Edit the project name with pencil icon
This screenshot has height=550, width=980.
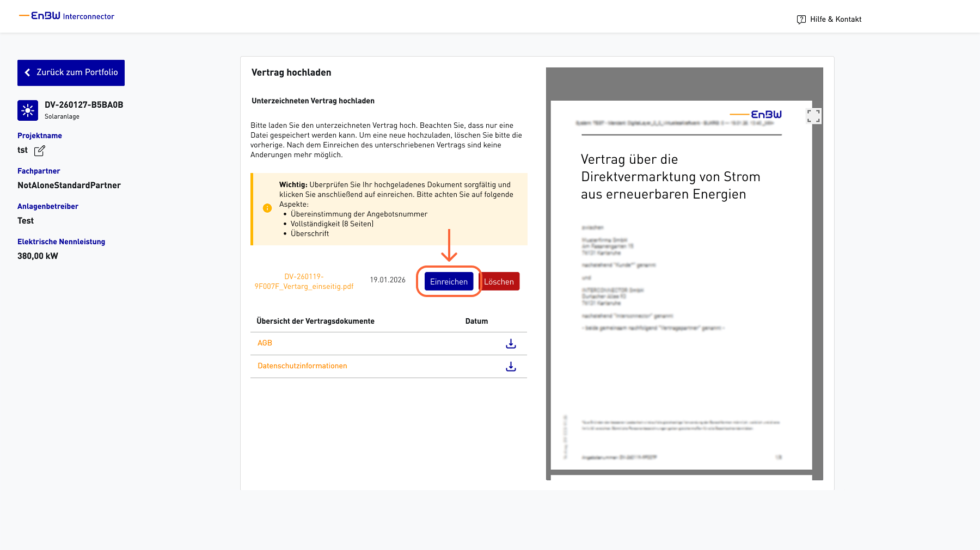coord(40,151)
